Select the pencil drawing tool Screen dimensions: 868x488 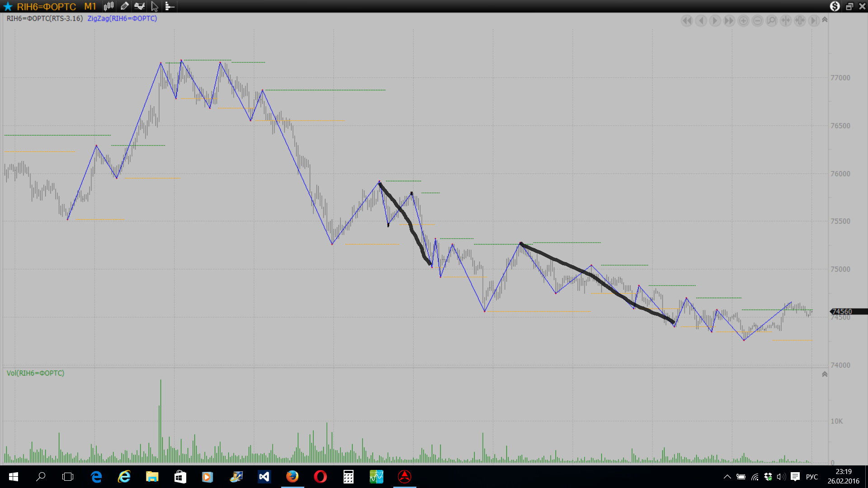tap(124, 6)
